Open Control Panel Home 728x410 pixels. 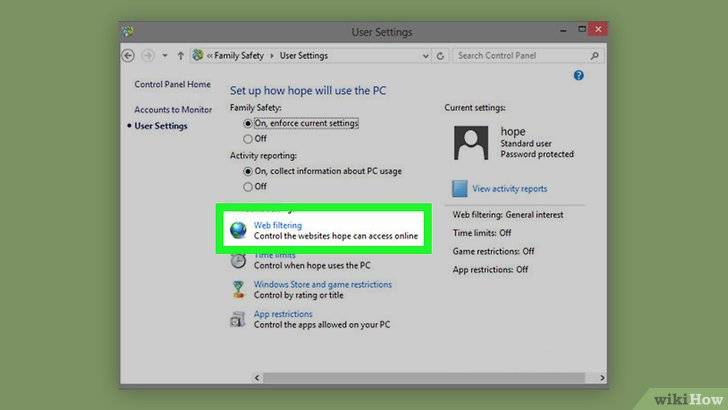pos(172,85)
